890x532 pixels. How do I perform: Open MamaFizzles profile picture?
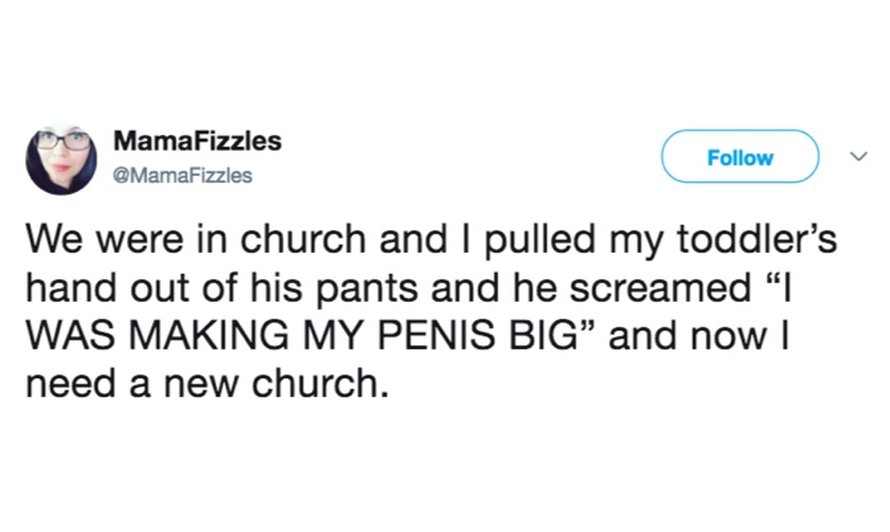61,159
